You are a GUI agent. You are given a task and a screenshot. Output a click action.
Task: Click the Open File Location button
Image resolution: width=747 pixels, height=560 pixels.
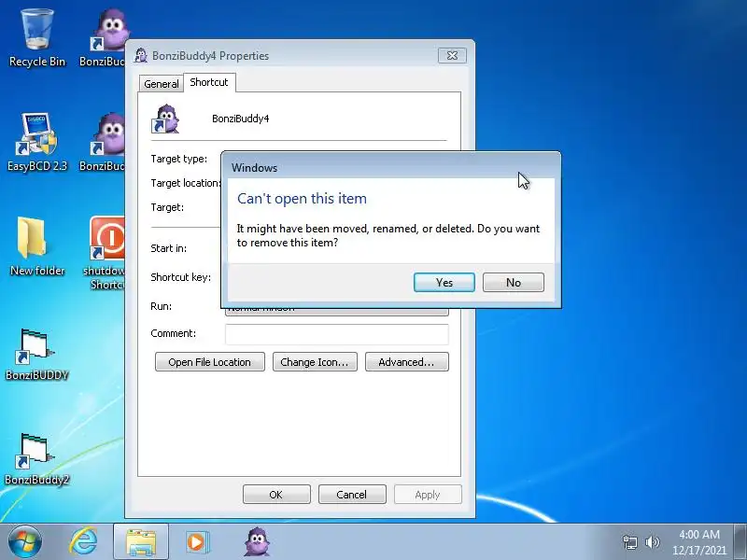click(209, 362)
